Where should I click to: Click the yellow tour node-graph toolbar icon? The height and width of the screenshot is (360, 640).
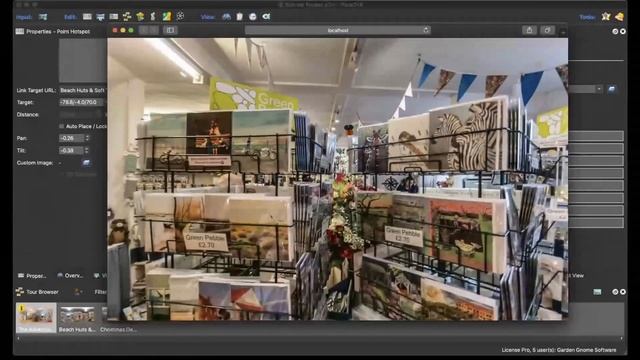pyautogui.click(x=127, y=16)
